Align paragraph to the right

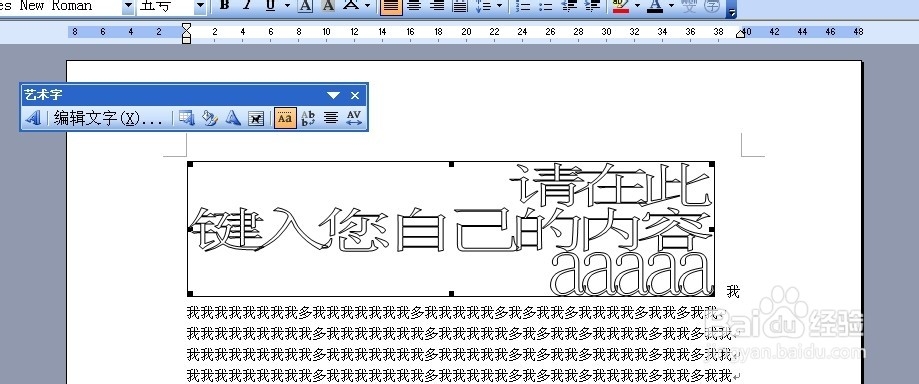coord(437,6)
